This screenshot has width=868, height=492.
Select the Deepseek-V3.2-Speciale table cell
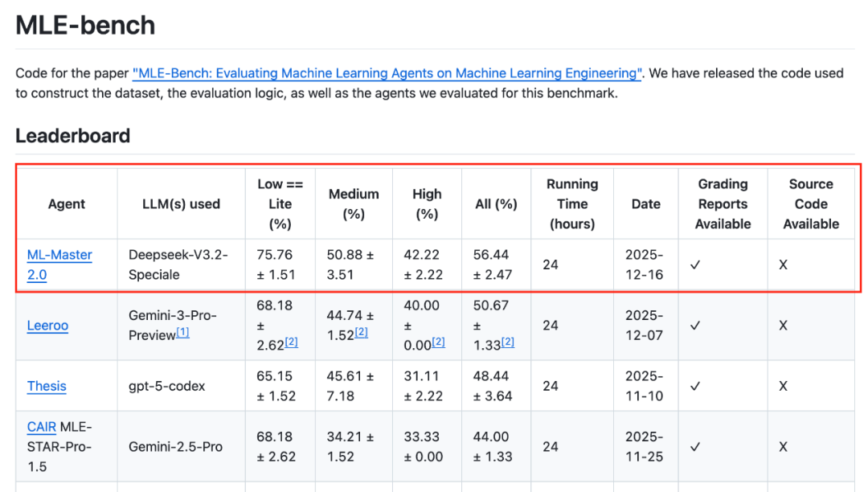(178, 264)
